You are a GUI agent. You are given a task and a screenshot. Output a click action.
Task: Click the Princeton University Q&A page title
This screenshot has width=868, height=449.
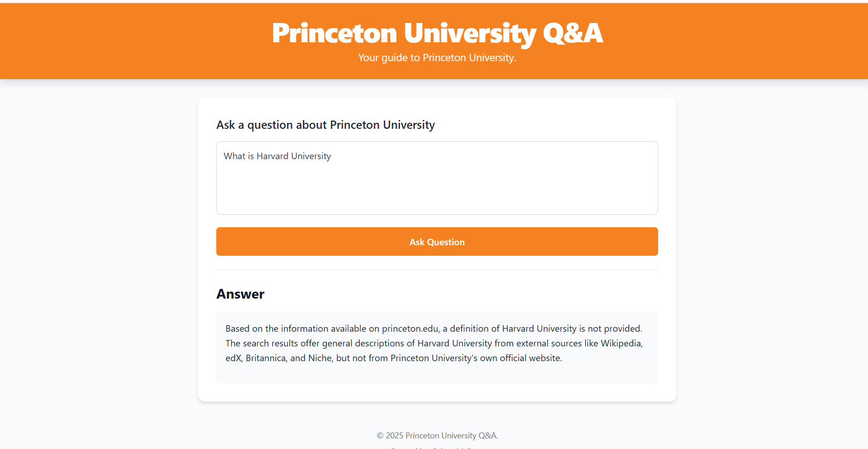pos(437,33)
